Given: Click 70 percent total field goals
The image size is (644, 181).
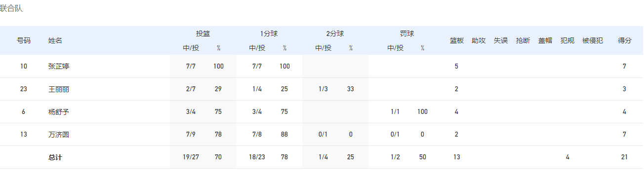Looking at the screenshot, I should 218,157.
